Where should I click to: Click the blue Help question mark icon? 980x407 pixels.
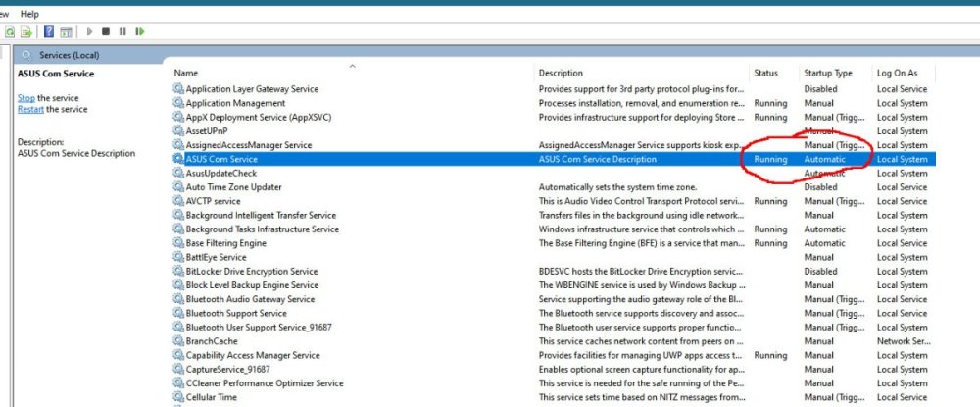[49, 31]
